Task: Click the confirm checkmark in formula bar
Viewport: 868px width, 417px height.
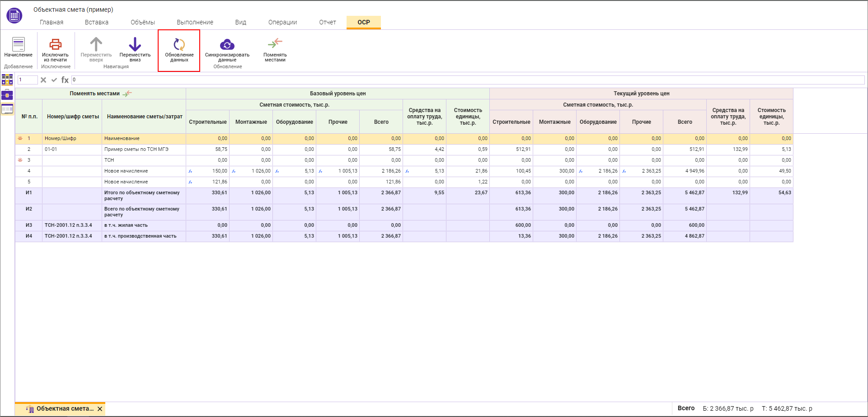Action: pos(54,80)
